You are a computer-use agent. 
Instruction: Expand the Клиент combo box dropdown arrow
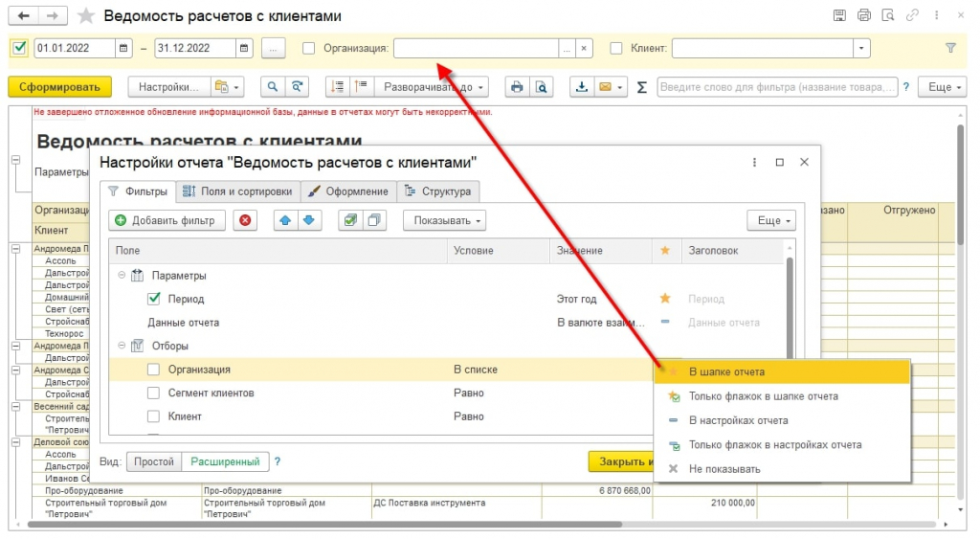pyautogui.click(x=861, y=48)
